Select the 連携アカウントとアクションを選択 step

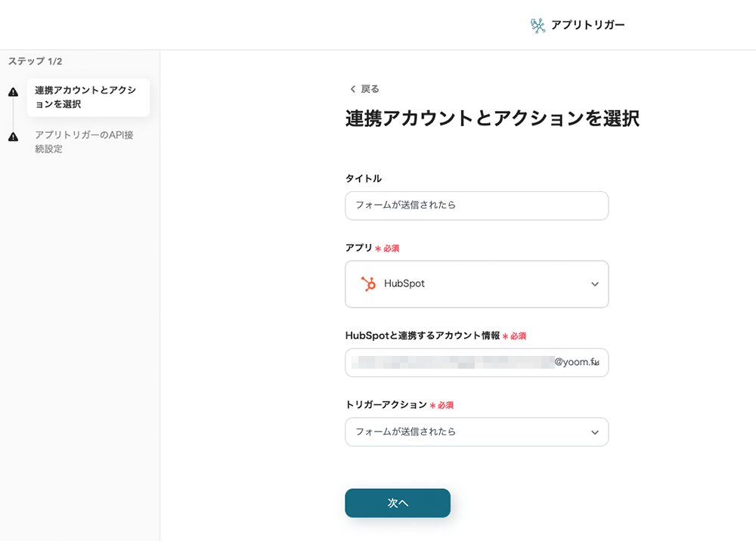click(88, 97)
